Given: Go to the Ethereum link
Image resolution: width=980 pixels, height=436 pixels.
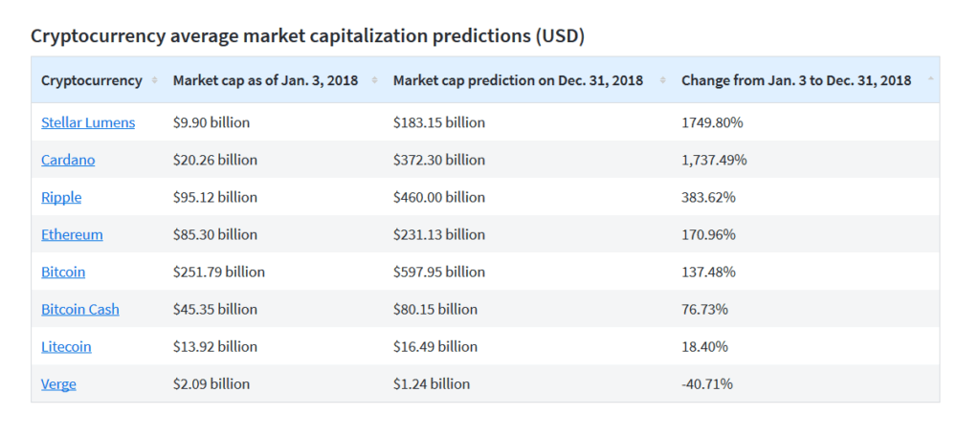Looking at the screenshot, I should (72, 234).
